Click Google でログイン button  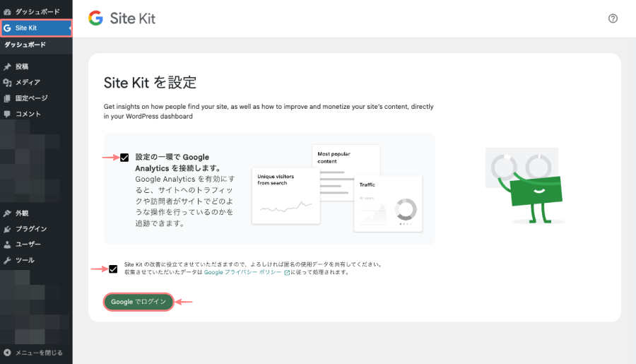click(x=139, y=302)
